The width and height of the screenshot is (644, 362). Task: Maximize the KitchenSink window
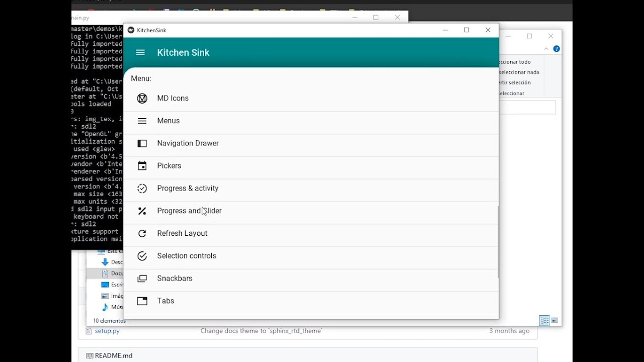point(466,30)
